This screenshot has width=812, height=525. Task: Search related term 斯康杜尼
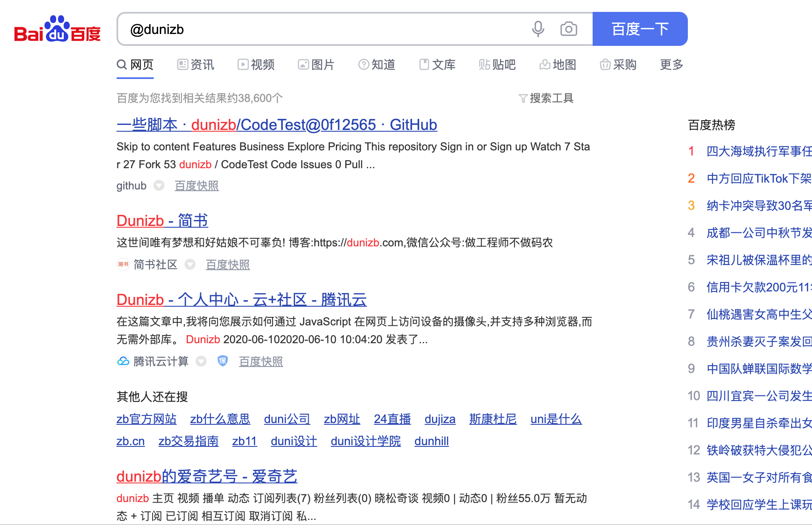(493, 419)
